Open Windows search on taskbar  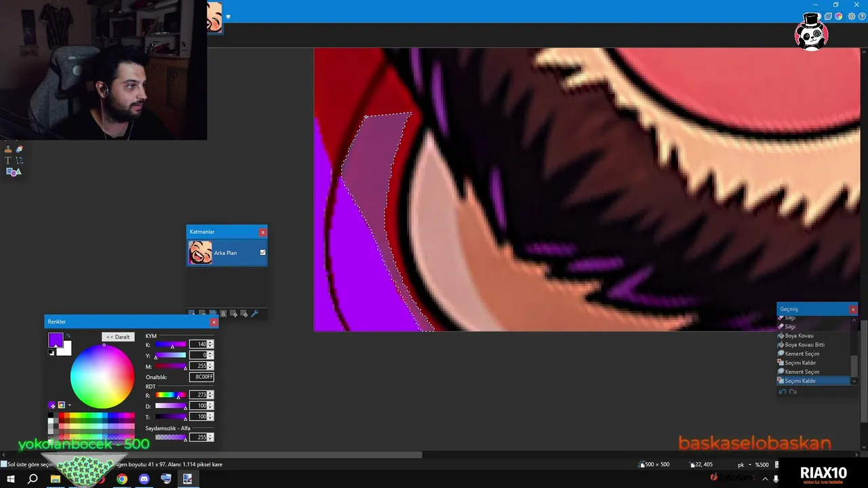(33, 479)
